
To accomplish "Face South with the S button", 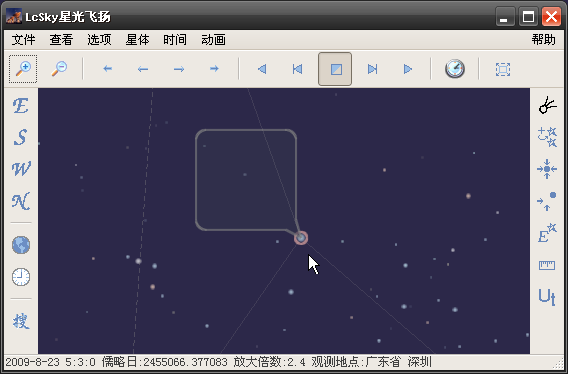I will pyautogui.click(x=21, y=137).
